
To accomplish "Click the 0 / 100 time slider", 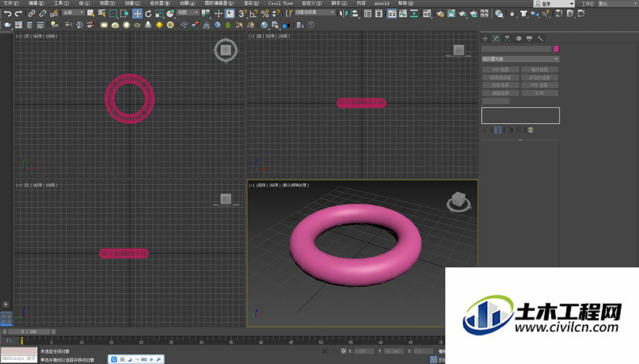I will 29,332.
